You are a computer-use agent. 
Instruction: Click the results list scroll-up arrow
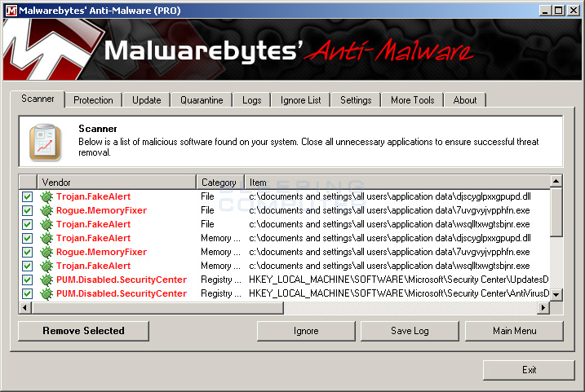(x=556, y=182)
